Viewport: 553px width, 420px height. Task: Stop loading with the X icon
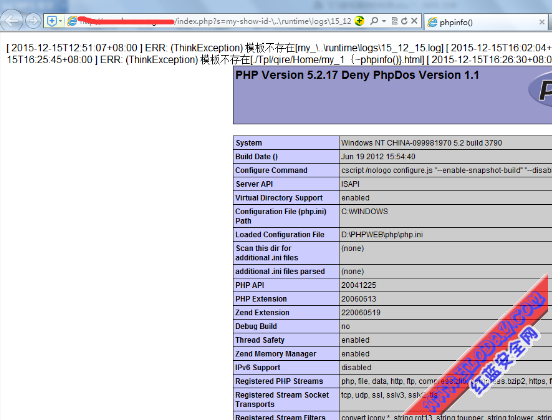(x=414, y=21)
